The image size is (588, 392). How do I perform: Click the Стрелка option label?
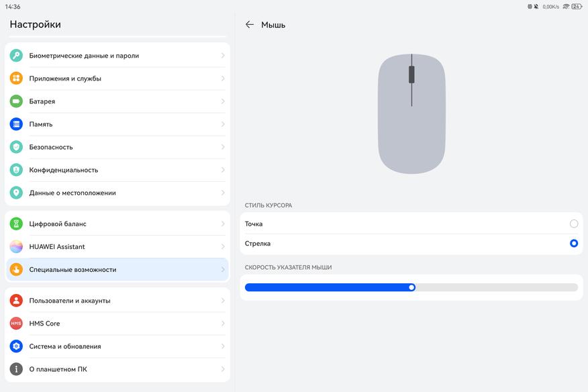[x=258, y=244]
